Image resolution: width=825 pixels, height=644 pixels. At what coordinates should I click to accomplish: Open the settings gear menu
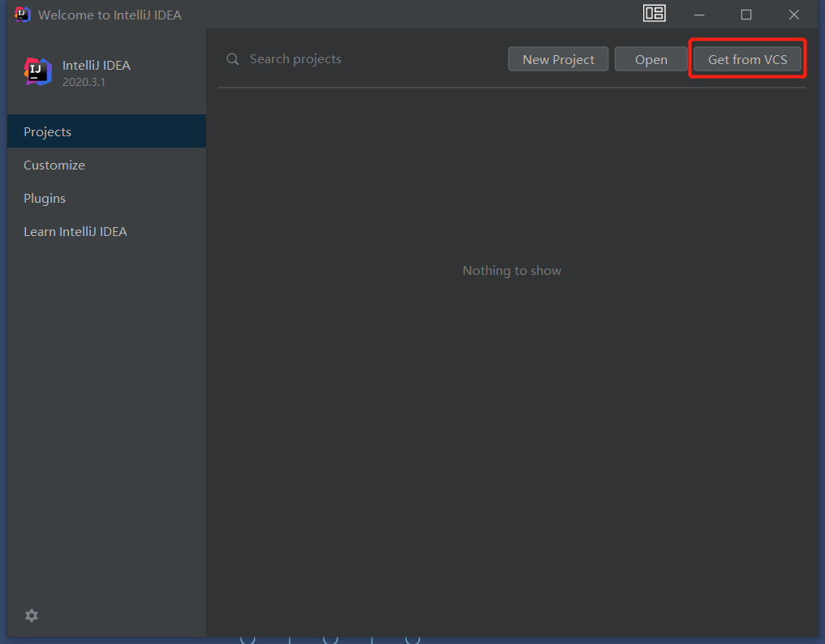point(32,616)
